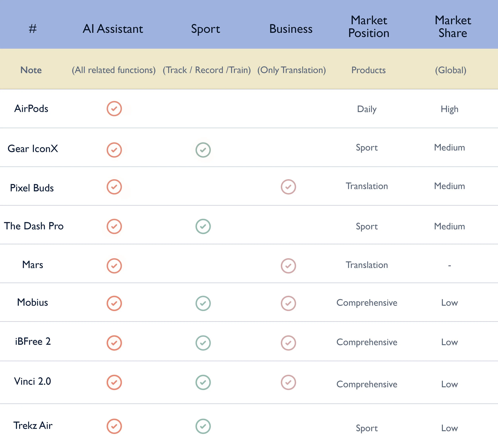Click 'Medium' share in The Dash Pro row
498x448 pixels.
449,226
